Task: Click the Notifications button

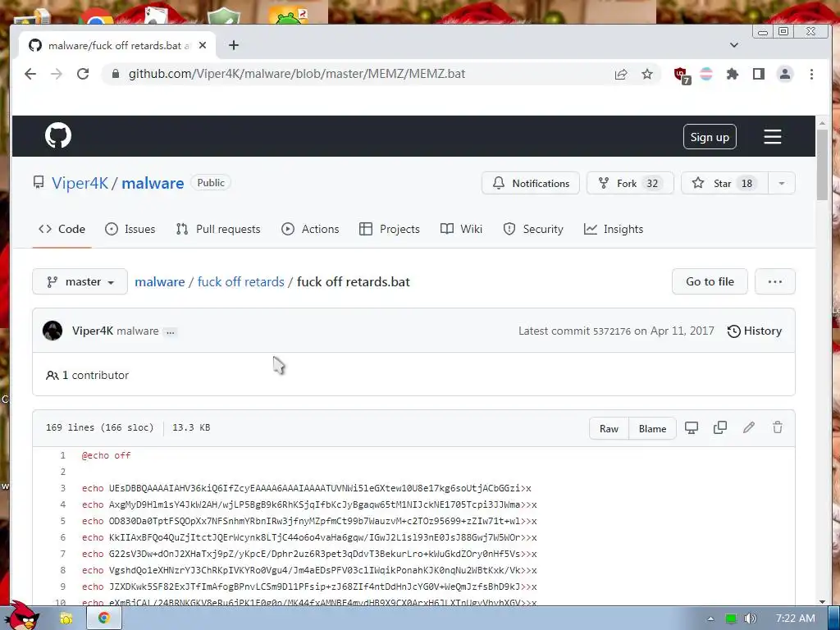Action: point(531,183)
